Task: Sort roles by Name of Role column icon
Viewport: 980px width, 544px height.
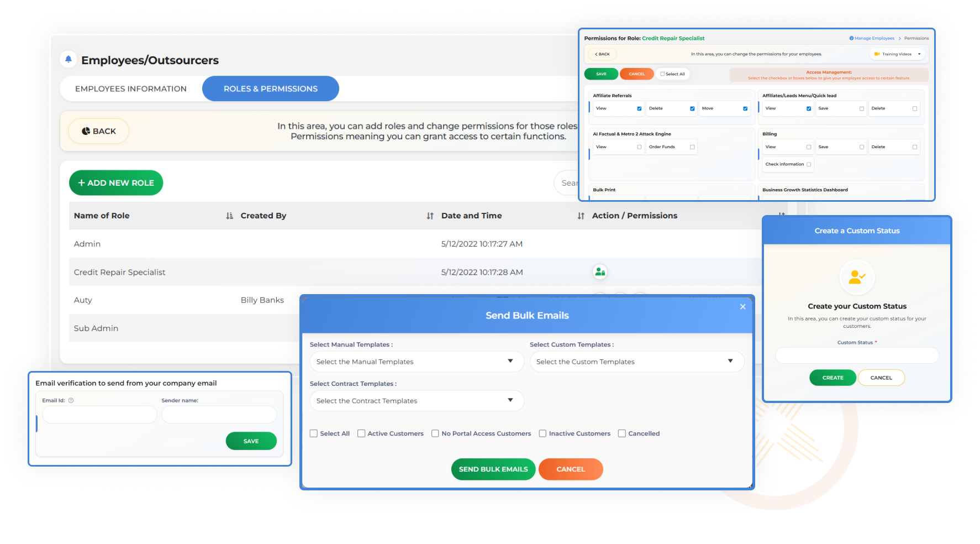Action: click(x=229, y=216)
